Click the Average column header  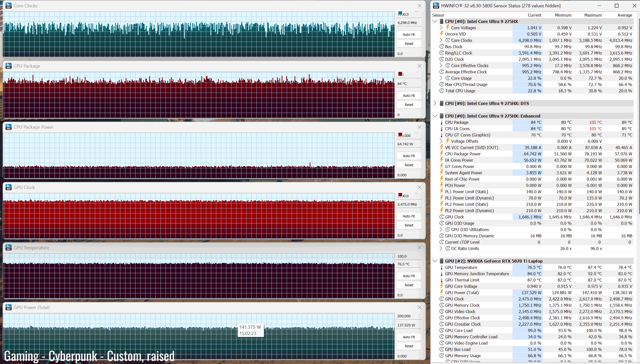[625, 15]
